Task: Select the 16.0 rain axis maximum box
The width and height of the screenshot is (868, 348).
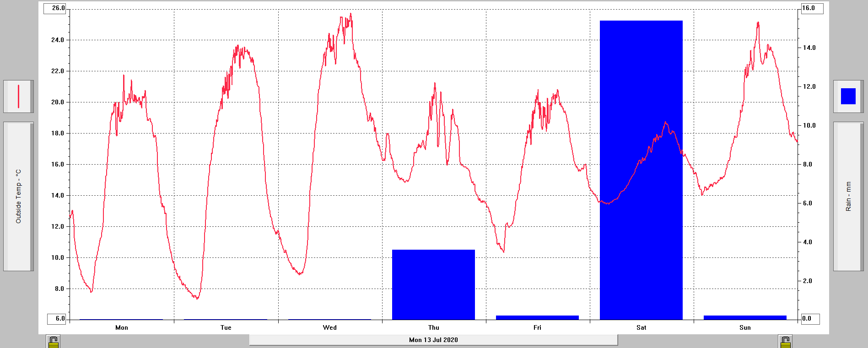Action: (x=812, y=8)
